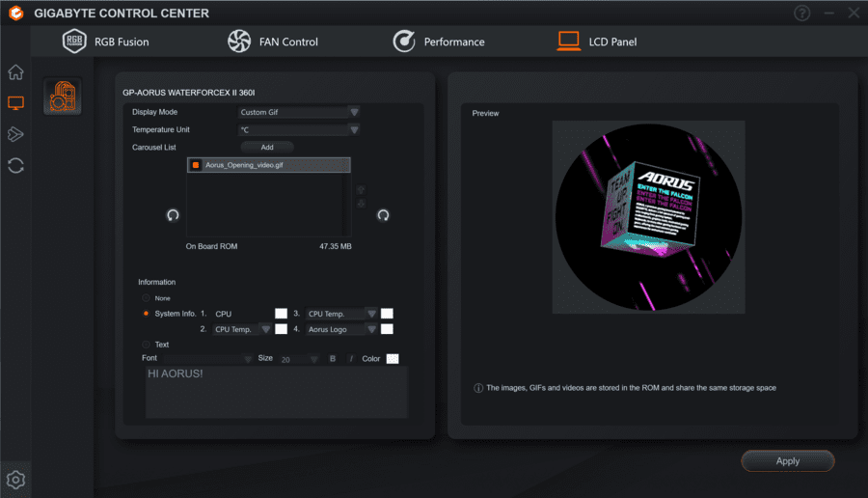Click the Performance gauge icon

coord(404,41)
